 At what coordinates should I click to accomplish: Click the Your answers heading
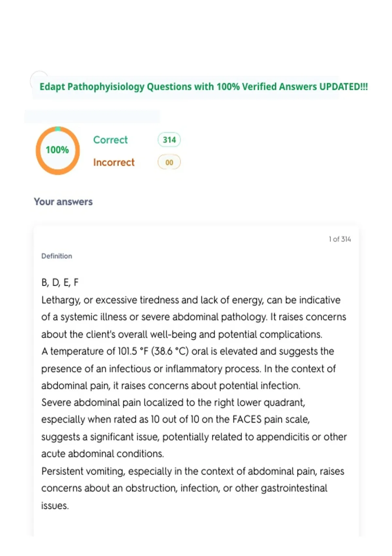[x=63, y=202]
